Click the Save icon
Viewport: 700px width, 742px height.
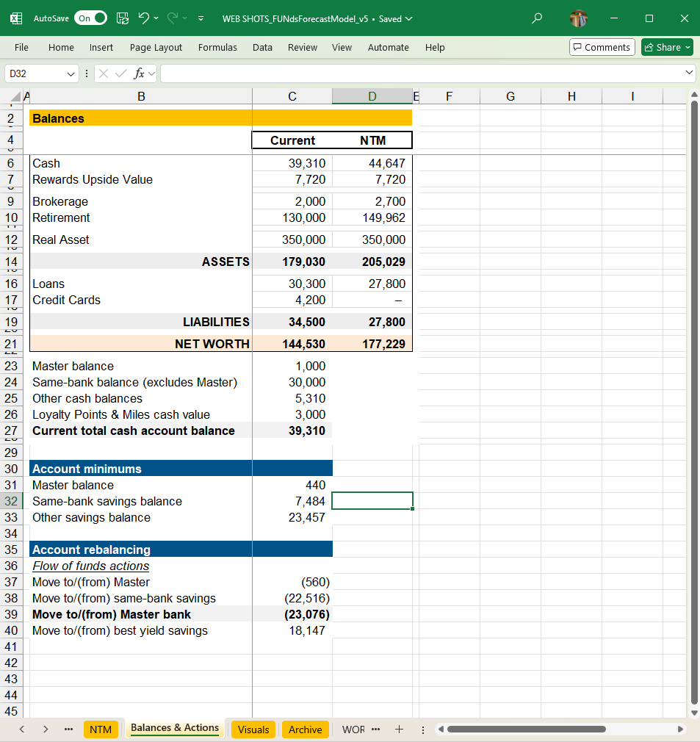[123, 18]
